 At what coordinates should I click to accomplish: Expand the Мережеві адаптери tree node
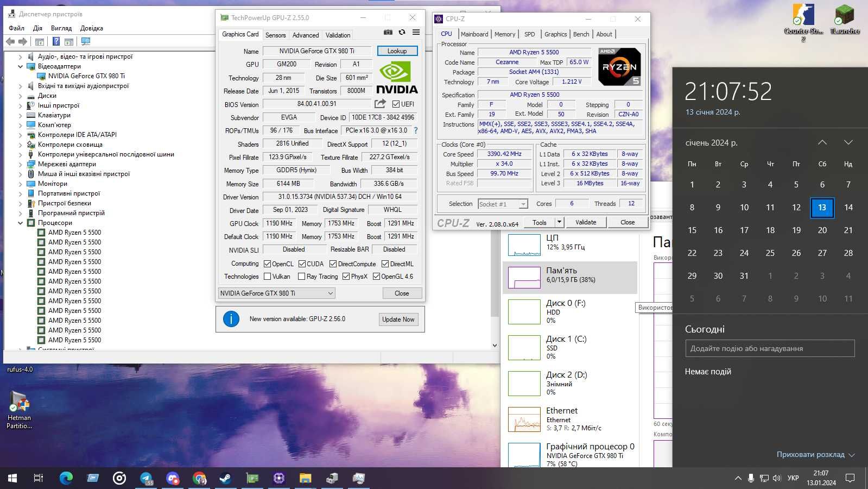[x=21, y=164]
